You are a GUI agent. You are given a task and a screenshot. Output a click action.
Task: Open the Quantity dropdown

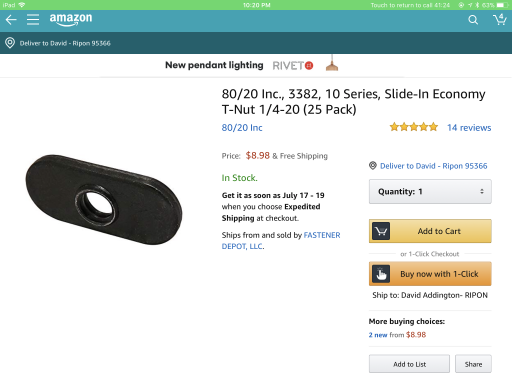coord(430,191)
